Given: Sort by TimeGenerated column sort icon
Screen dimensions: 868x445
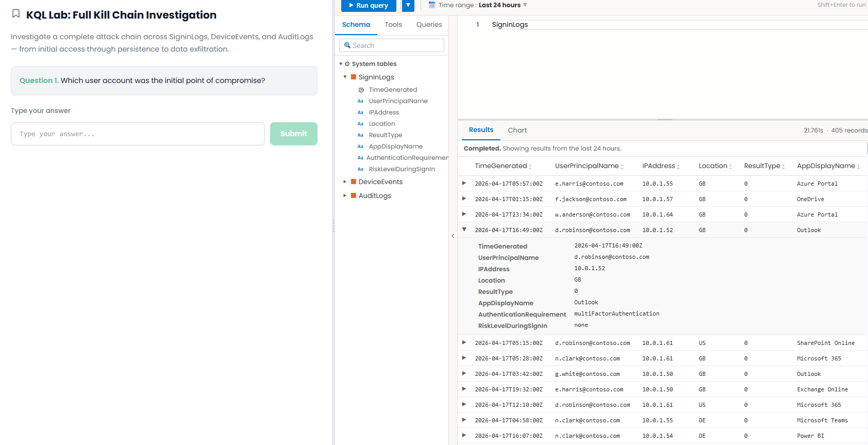Looking at the screenshot, I should point(530,167).
